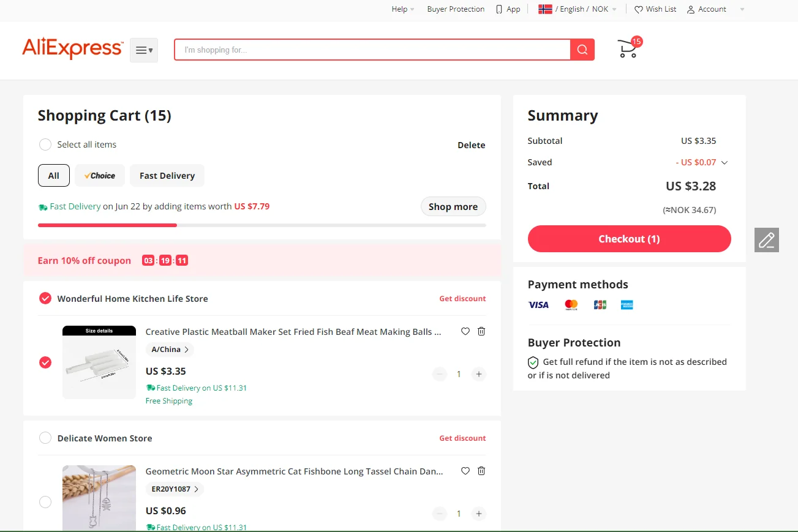Uncheck Wonderful Home Kitchen Life Store checkbox

coord(45,298)
